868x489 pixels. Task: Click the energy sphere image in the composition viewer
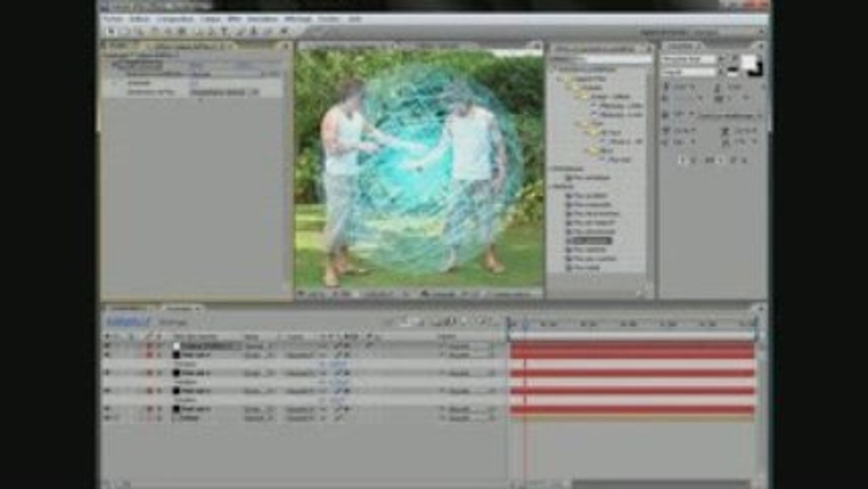point(419,170)
